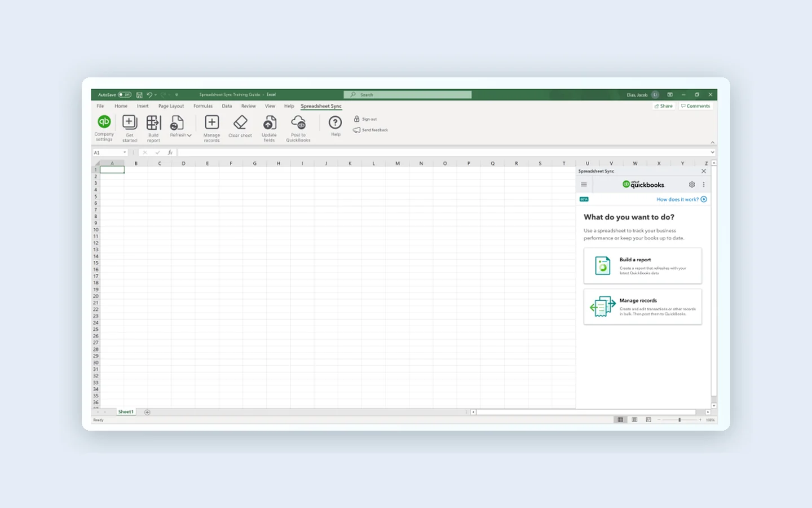This screenshot has height=508, width=812.
Task: Switch to the Formulas ribbon tab
Action: [203, 106]
